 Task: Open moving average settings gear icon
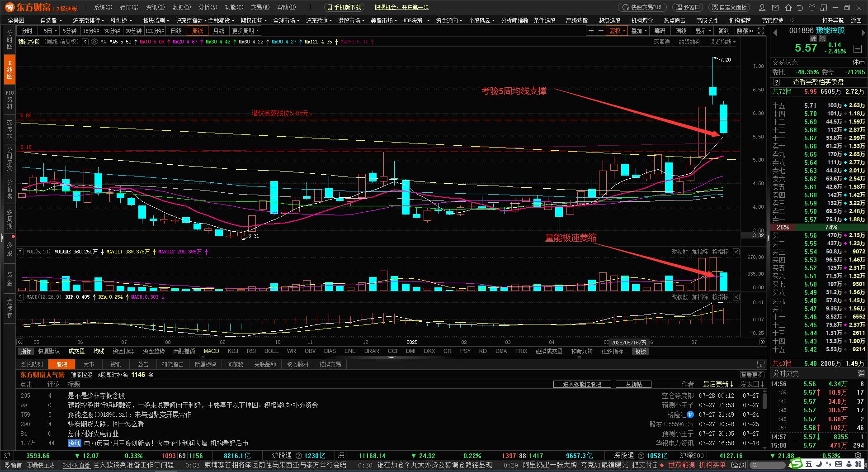(94, 42)
